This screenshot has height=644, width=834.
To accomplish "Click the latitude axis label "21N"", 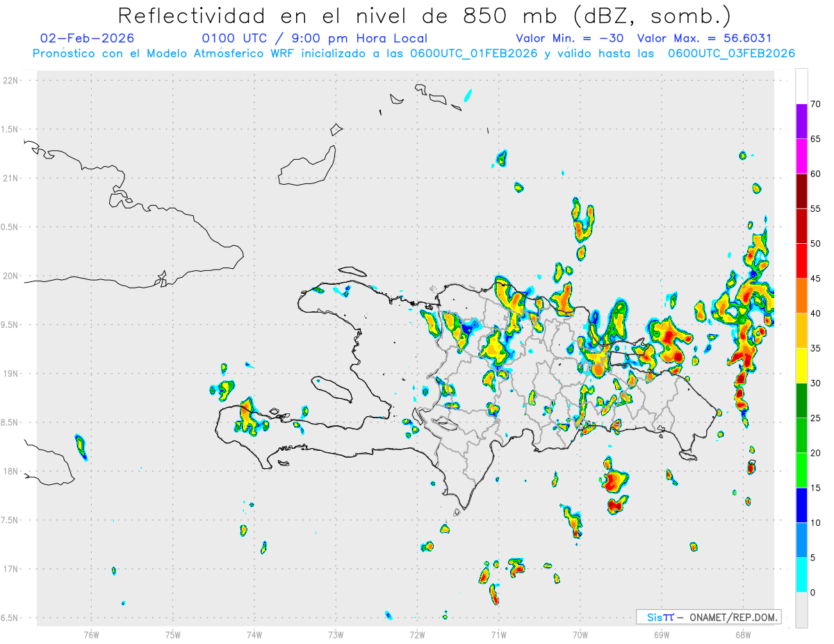I will pyautogui.click(x=12, y=178).
